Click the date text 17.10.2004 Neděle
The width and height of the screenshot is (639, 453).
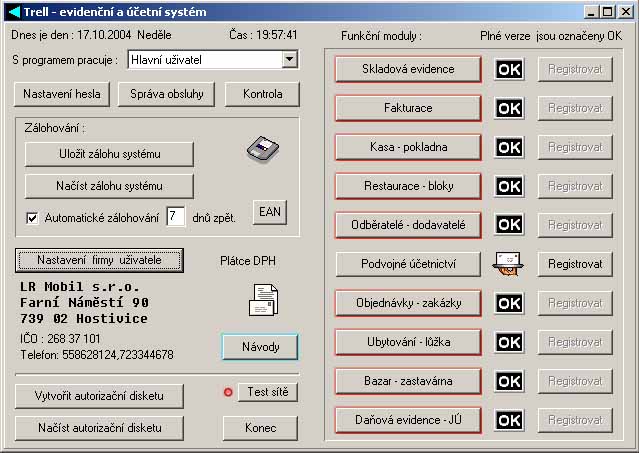point(124,35)
